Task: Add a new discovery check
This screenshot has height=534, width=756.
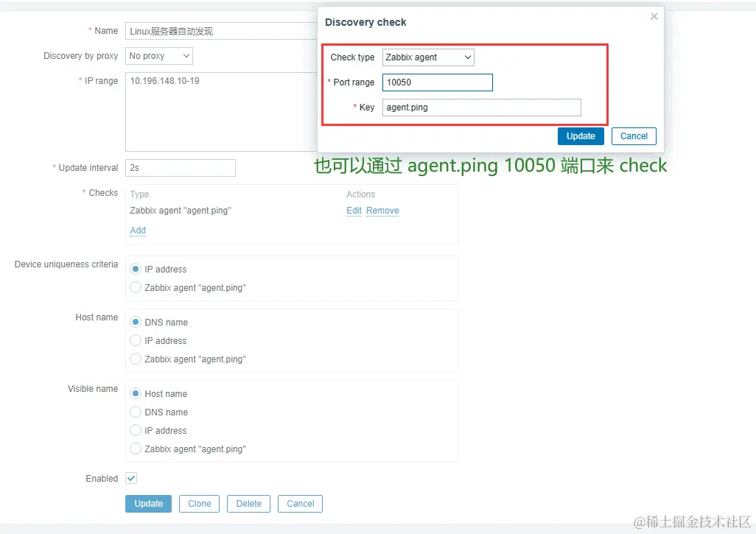Action: pos(138,231)
